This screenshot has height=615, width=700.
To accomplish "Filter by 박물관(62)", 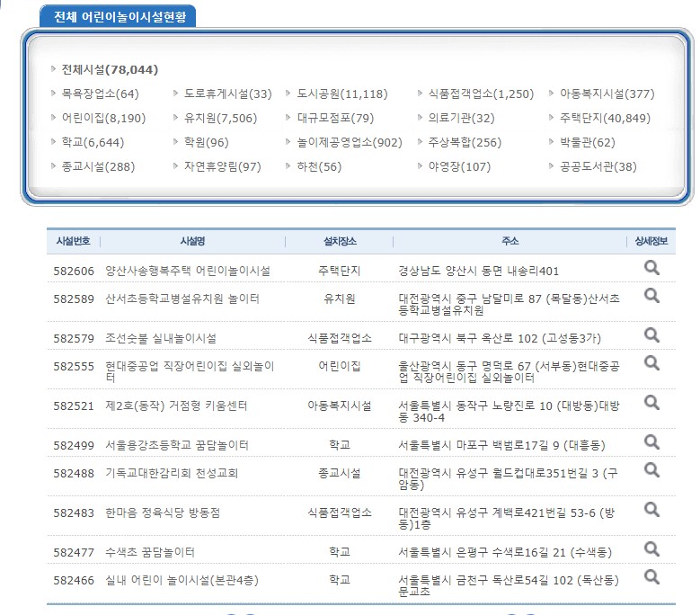I will pyautogui.click(x=588, y=142).
